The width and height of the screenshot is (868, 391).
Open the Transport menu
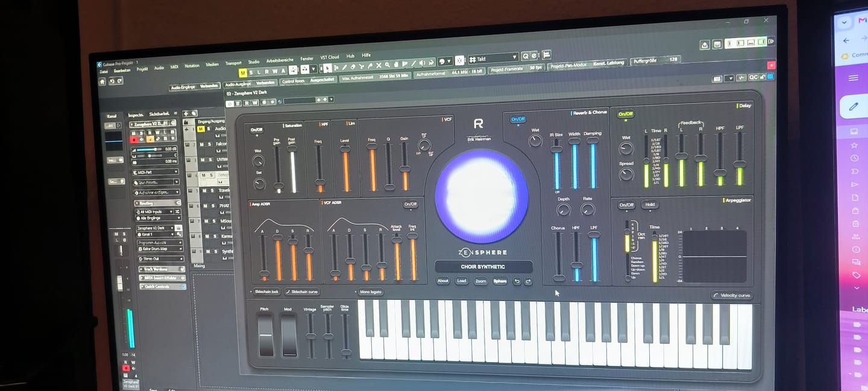233,63
